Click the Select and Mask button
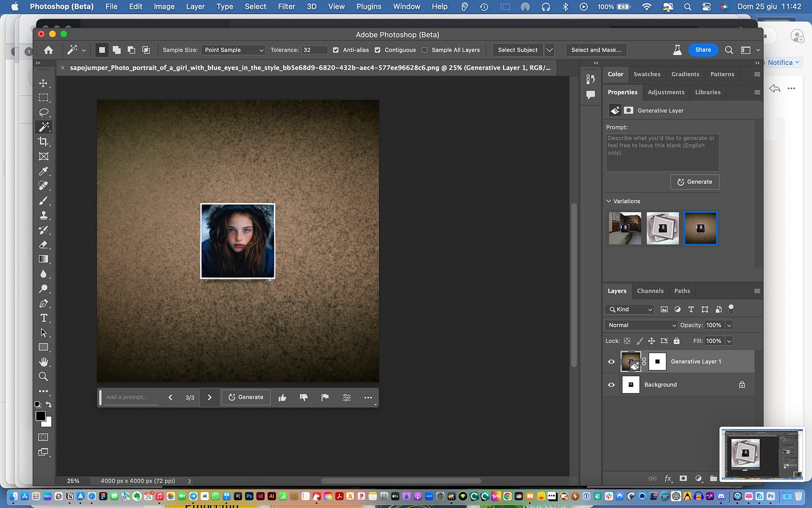 596,50
